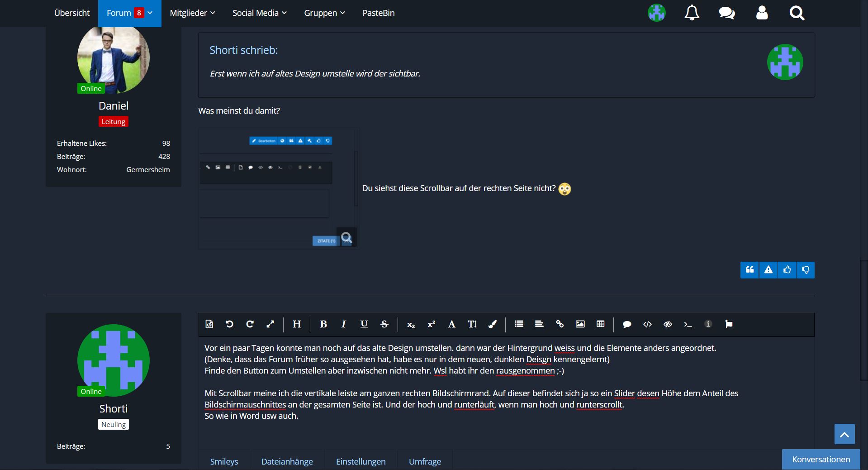Open the attached screenshot thumbnail in post
The width and height of the screenshot is (868, 470).
pyautogui.click(x=279, y=189)
